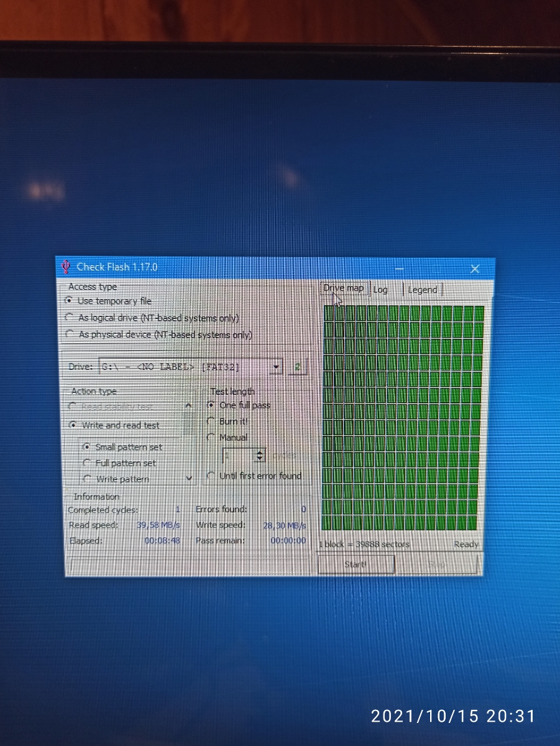Enable the Burn it! test length
The image size is (560, 746).
[211, 421]
